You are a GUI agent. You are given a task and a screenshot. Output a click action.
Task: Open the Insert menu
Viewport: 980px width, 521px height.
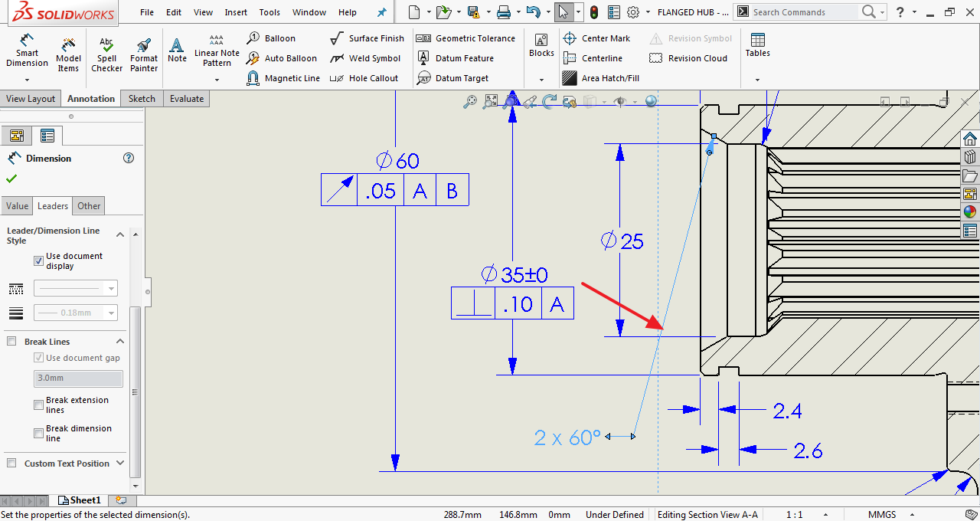pos(236,12)
